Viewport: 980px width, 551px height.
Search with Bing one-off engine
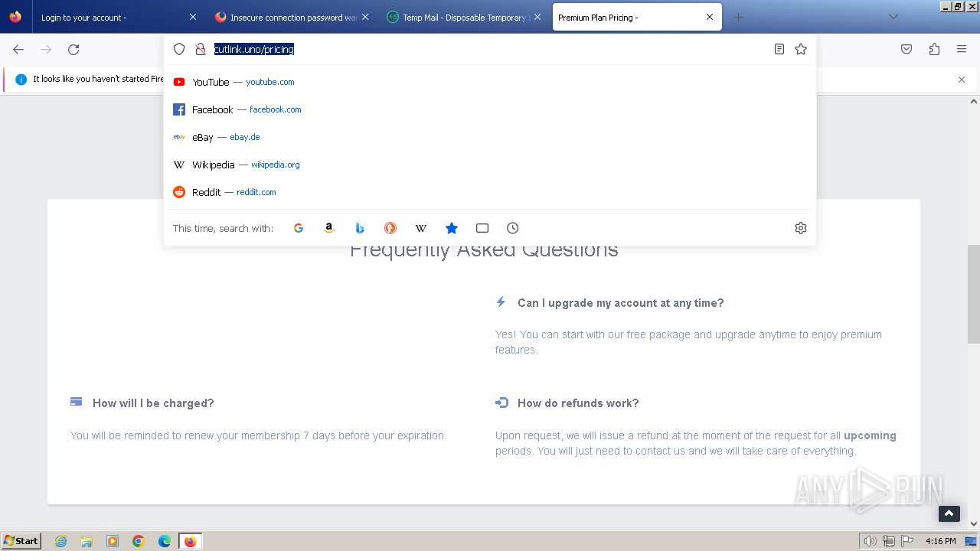coord(360,228)
